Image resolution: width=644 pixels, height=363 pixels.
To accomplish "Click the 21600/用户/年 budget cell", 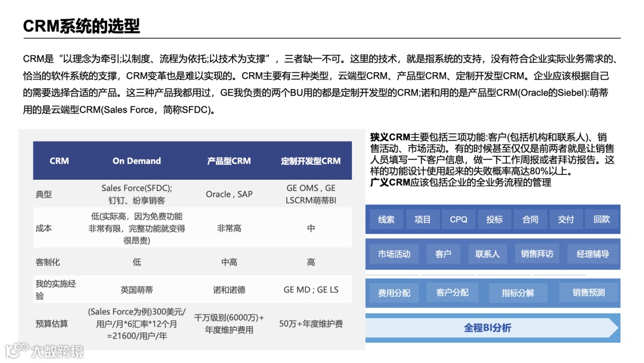I will 137,324.
